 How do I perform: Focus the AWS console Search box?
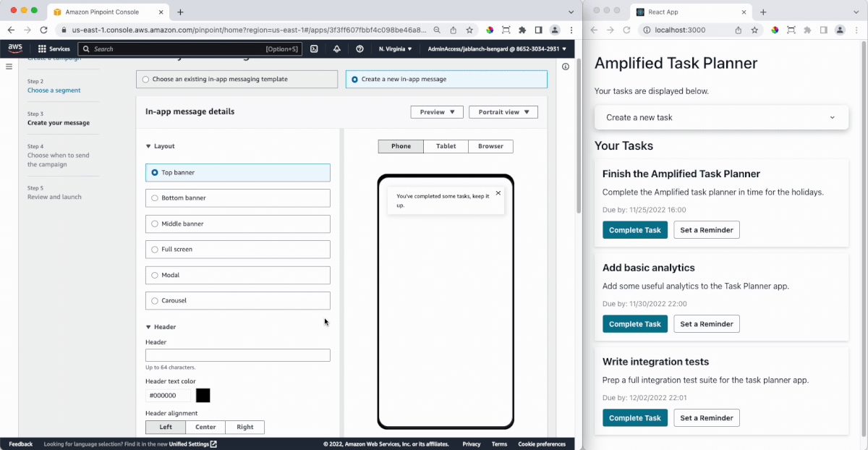(190, 49)
